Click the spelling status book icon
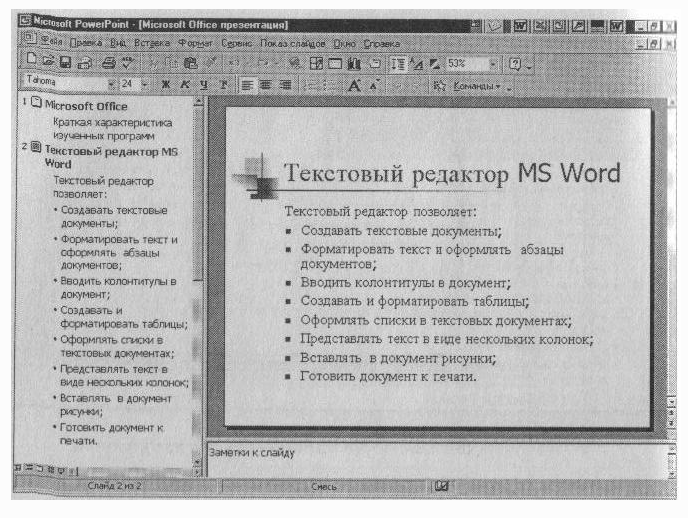The height and width of the screenshot is (518, 688). point(442,486)
